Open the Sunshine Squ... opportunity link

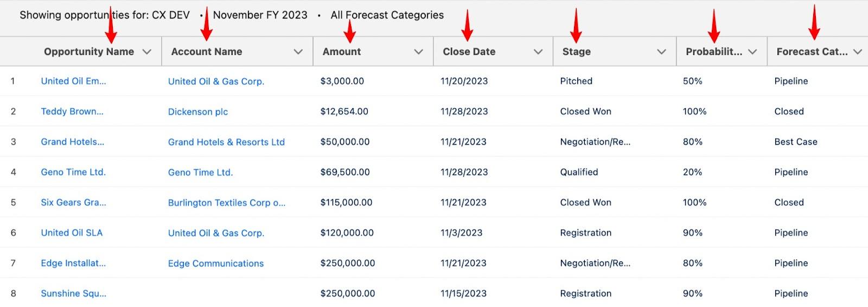coord(74,293)
